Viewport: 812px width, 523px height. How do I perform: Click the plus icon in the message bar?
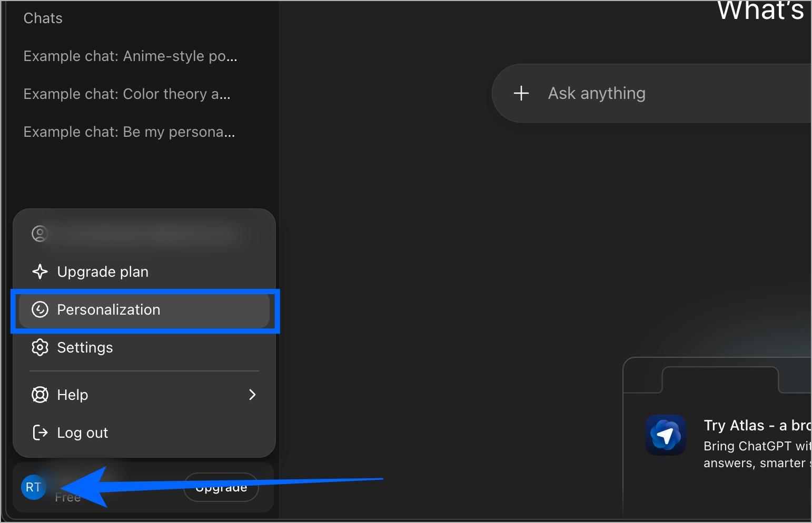pyautogui.click(x=520, y=93)
